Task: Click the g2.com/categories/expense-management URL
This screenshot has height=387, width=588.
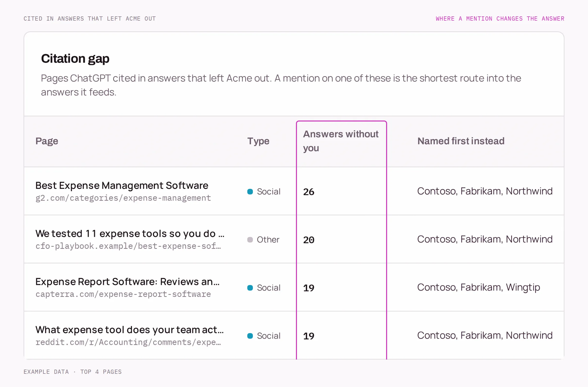Action: point(123,198)
